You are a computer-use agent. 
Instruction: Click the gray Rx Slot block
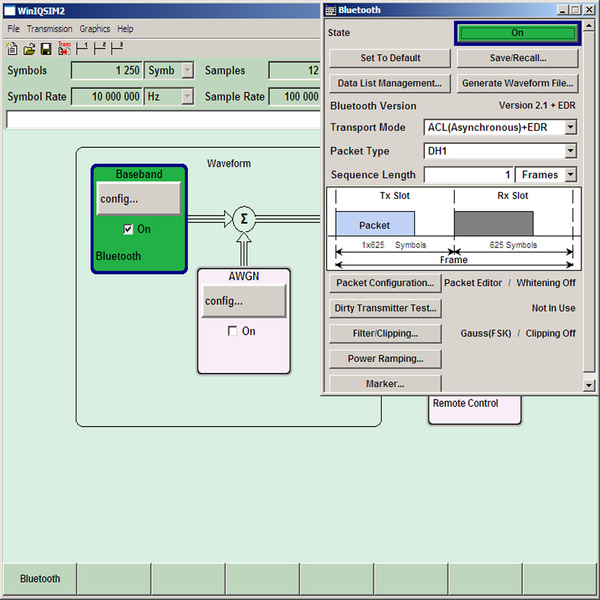[x=494, y=223]
